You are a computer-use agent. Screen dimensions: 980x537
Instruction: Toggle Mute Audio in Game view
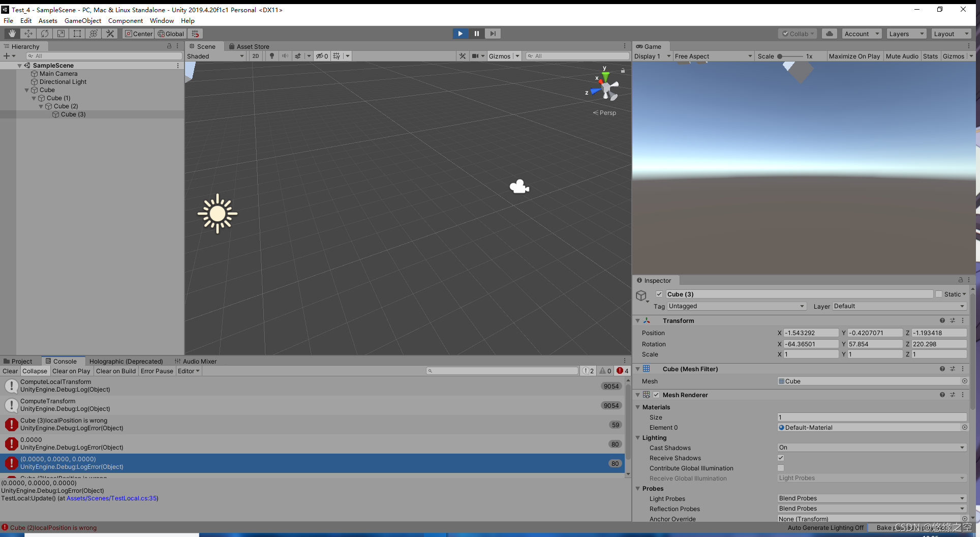coord(902,56)
